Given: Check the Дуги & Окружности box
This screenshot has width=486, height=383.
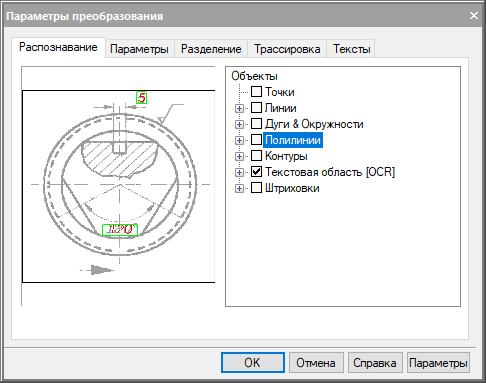Looking at the screenshot, I should coord(256,124).
